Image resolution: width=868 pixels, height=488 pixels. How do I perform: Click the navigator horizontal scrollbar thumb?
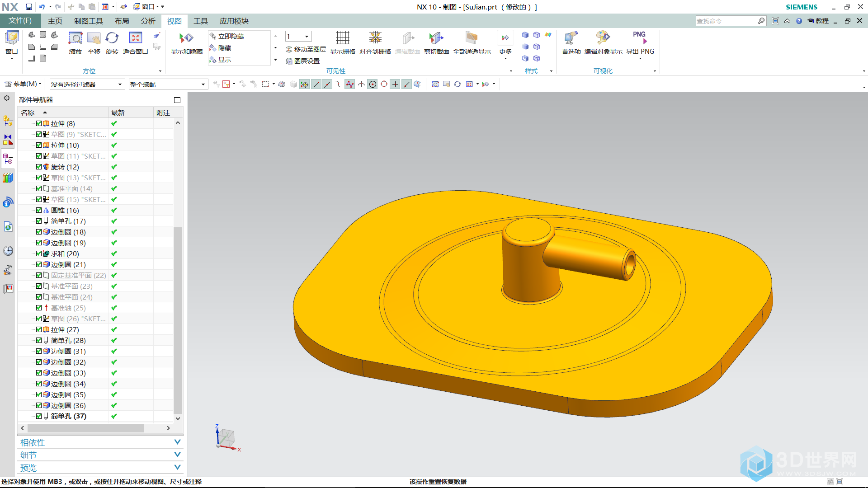point(85,428)
